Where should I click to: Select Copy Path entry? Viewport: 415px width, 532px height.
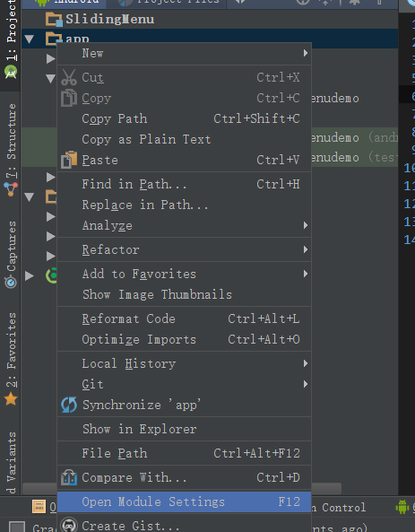184,118
